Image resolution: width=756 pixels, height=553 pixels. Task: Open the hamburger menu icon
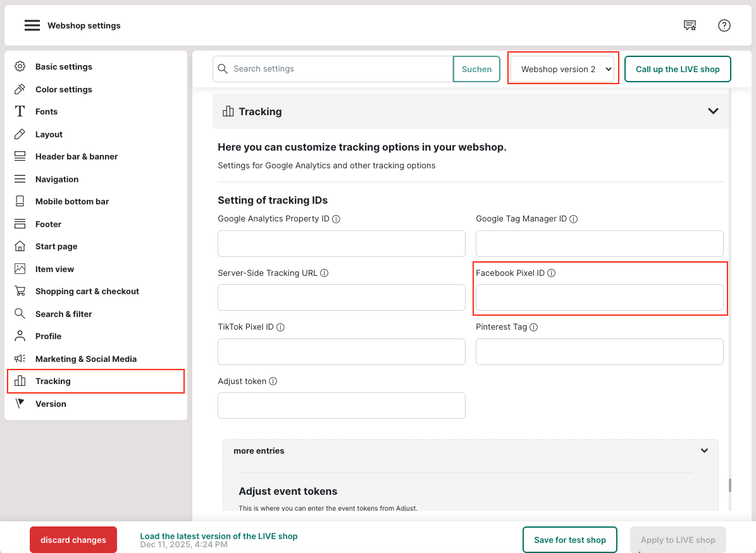tap(32, 26)
